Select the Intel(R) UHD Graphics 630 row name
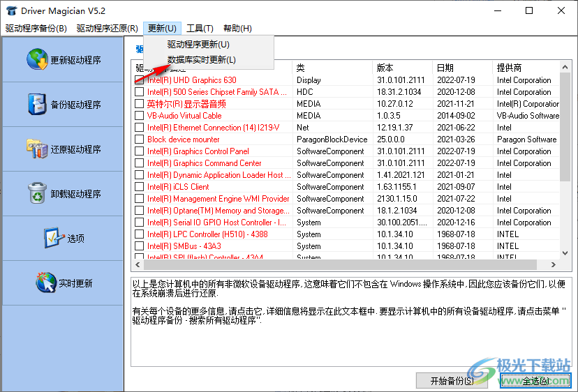This screenshot has width=578, height=392. (192, 80)
